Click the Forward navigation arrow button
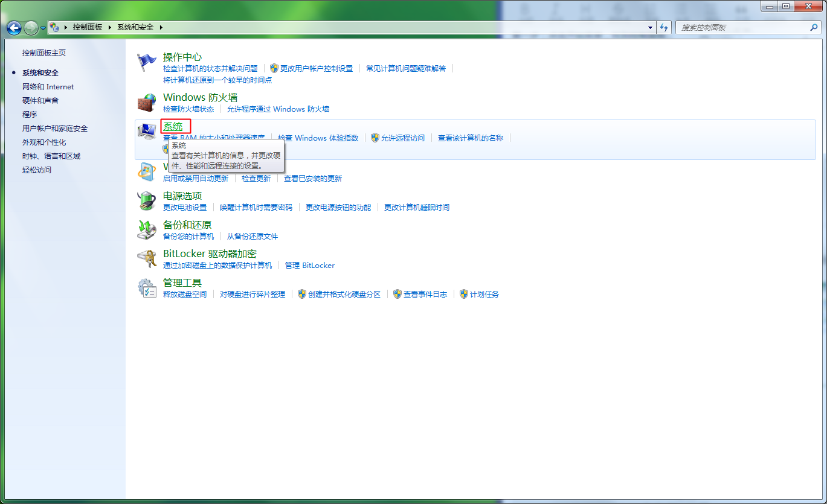Screen dimensions: 827x504 [x=31, y=28]
